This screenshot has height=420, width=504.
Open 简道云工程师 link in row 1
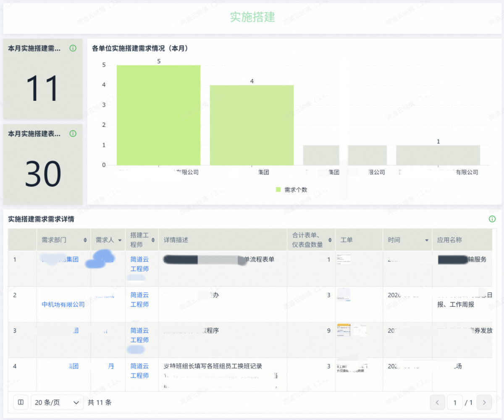139,264
